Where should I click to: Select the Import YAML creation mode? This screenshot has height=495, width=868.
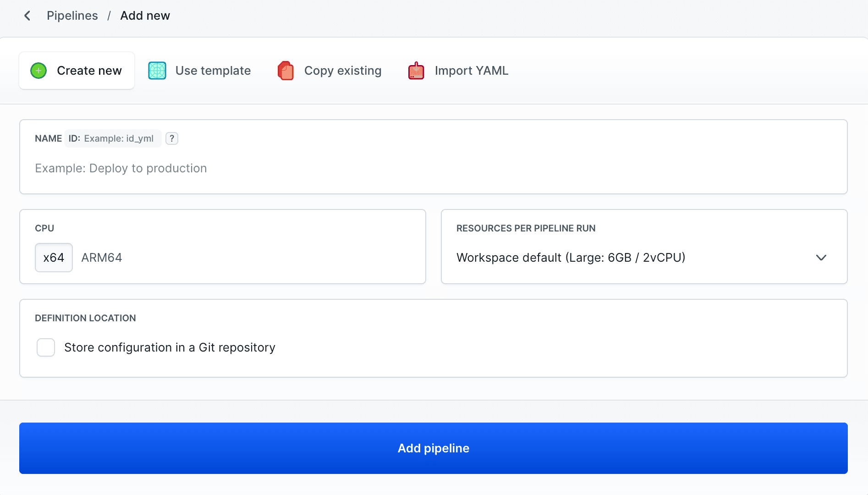tap(472, 70)
